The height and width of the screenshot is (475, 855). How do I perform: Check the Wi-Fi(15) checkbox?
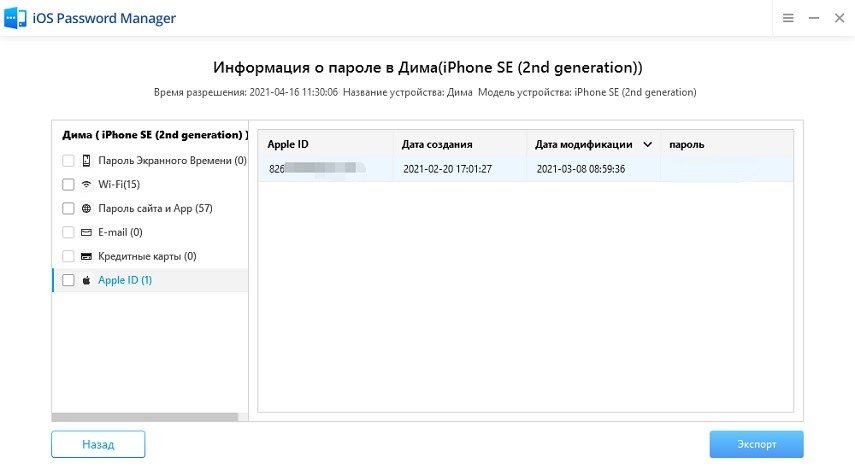[68, 184]
